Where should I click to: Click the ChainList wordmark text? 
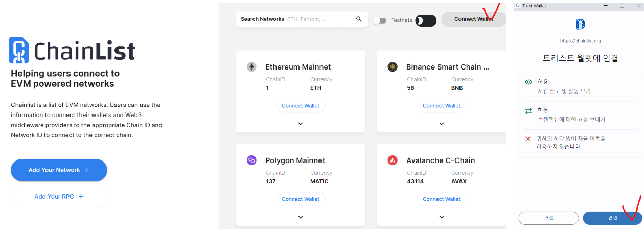(84, 51)
